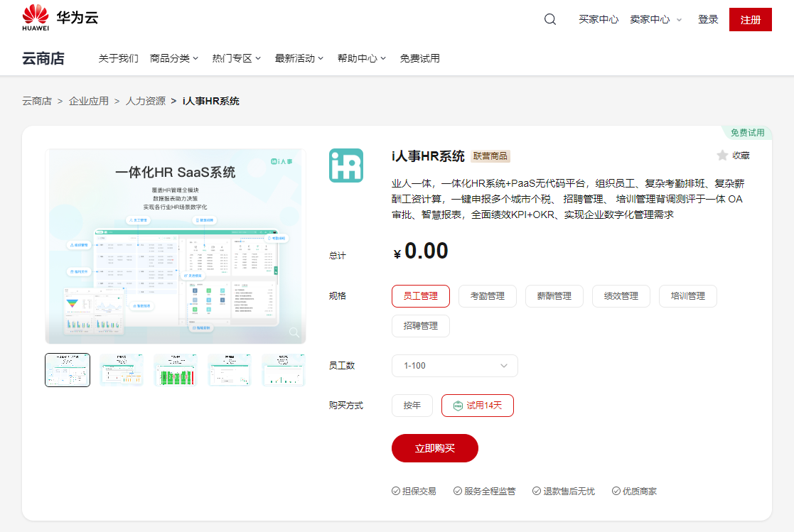Screen dimensions: 794x532
Task: Choose 按年 purchase method
Action: [x=412, y=406]
